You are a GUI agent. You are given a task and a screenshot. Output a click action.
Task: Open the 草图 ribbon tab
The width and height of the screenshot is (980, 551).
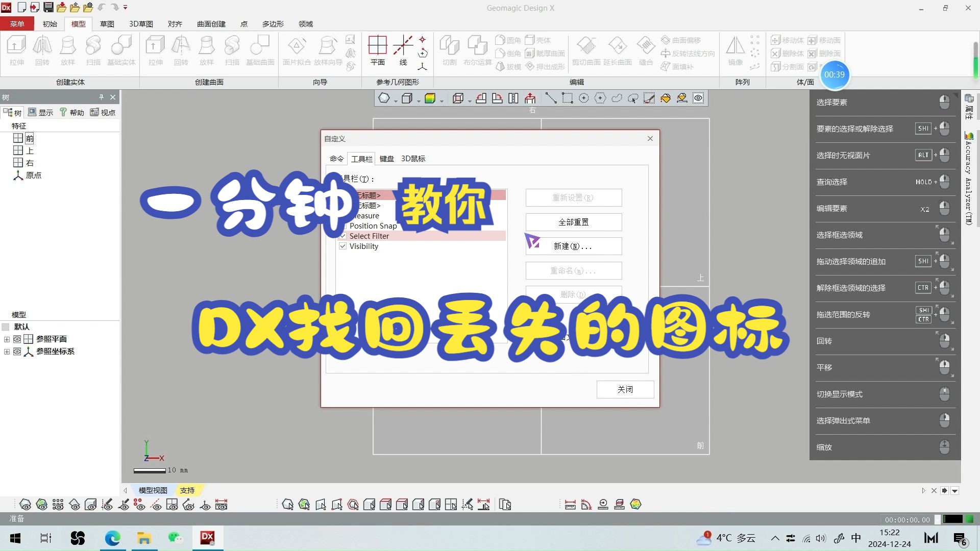coord(107,23)
